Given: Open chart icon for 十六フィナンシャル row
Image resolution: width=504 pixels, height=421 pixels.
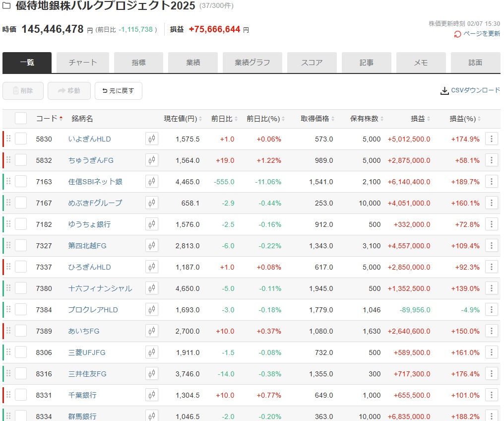Looking at the screenshot, I should click(x=152, y=288).
